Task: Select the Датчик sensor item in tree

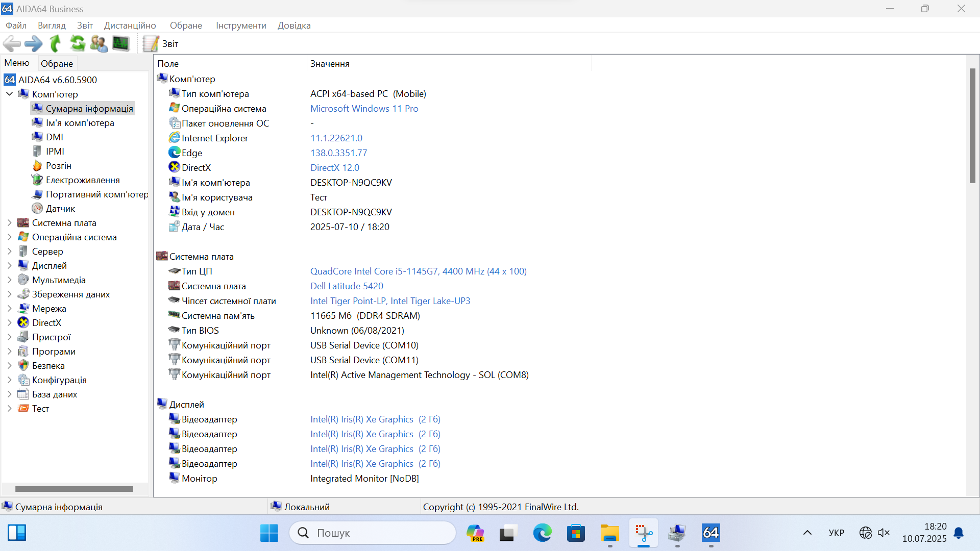Action: click(60, 209)
